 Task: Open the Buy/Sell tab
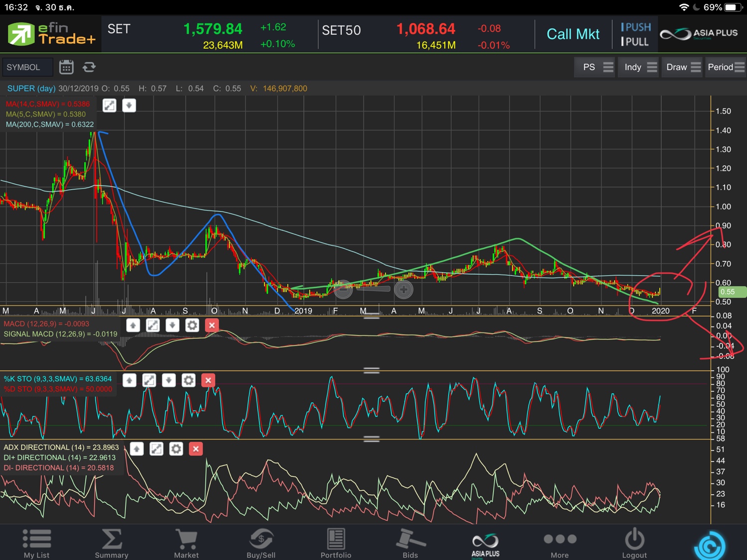click(x=261, y=543)
